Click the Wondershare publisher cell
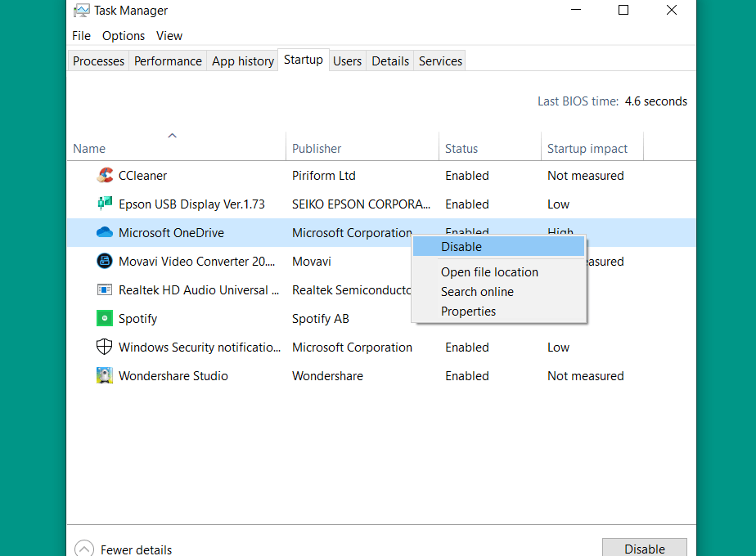756x556 pixels. pyautogui.click(x=328, y=376)
